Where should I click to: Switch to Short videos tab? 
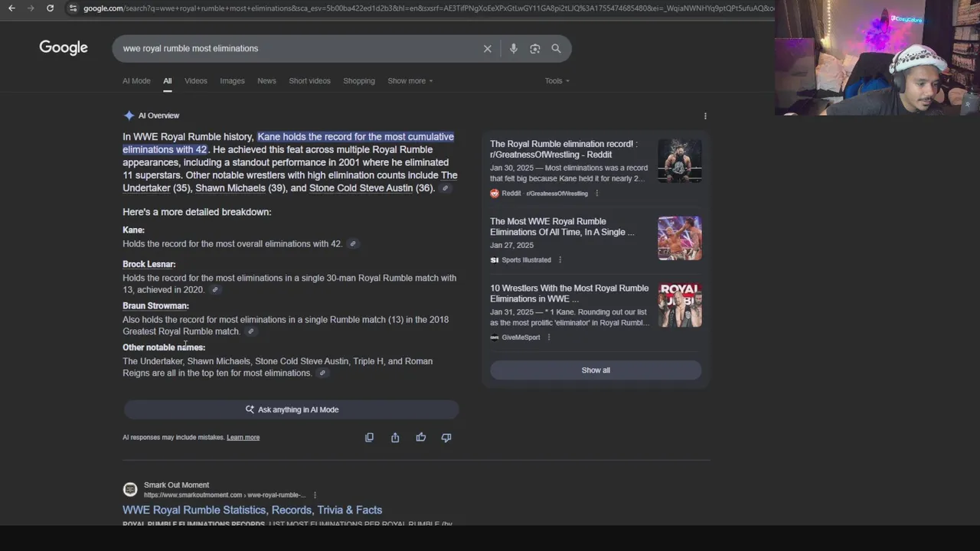[x=309, y=81]
